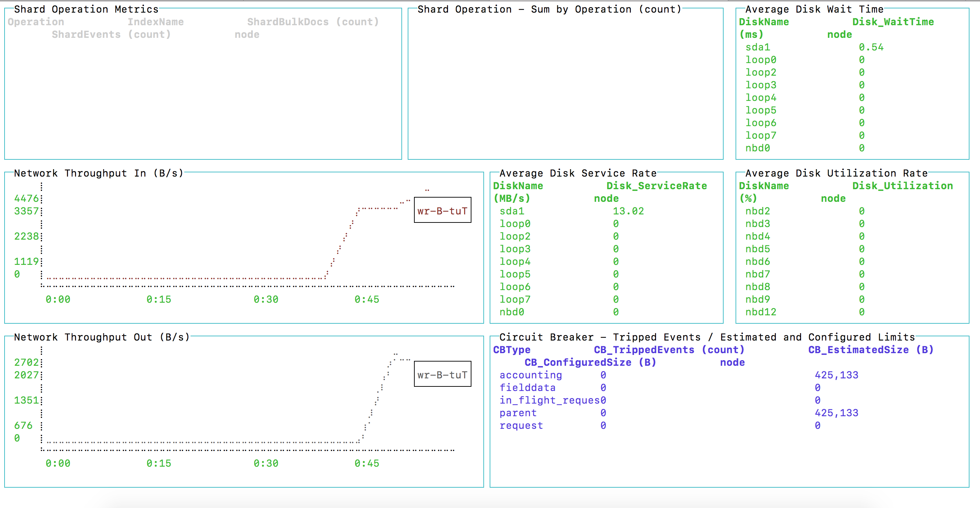Select the fielddata circuit breaker row
Image resolution: width=980 pixels, height=508 pixels.
[x=527, y=387]
